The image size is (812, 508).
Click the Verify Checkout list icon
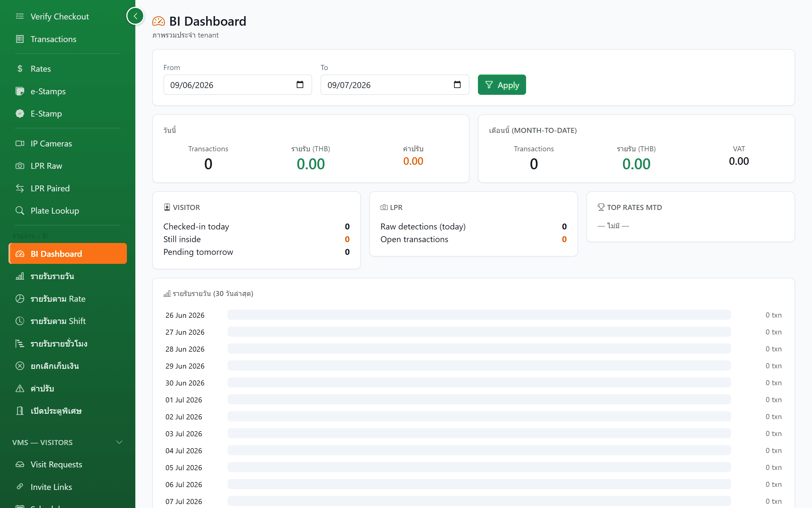[x=20, y=16]
